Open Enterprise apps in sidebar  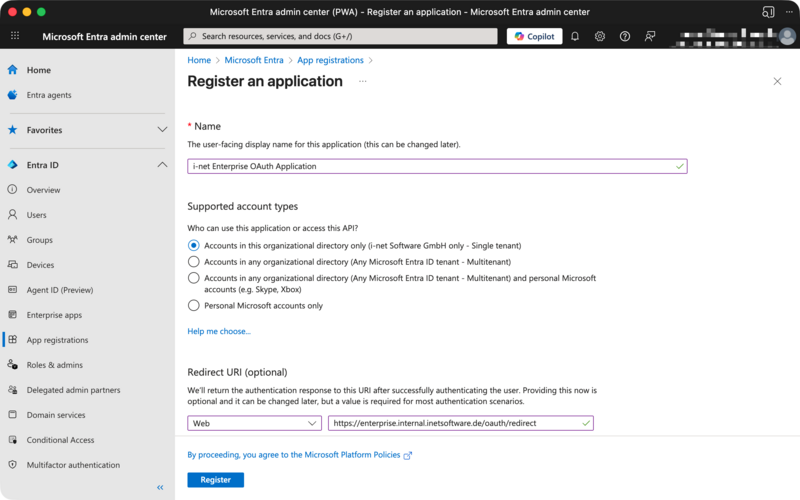[54, 315]
